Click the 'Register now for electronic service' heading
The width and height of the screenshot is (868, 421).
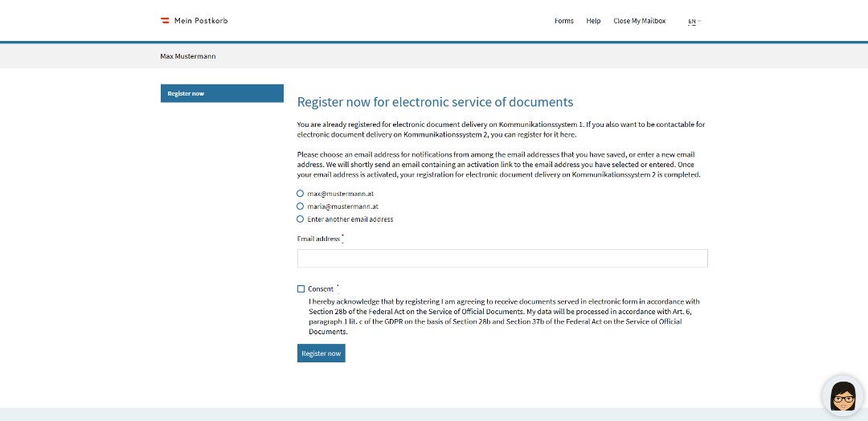pyautogui.click(x=435, y=102)
